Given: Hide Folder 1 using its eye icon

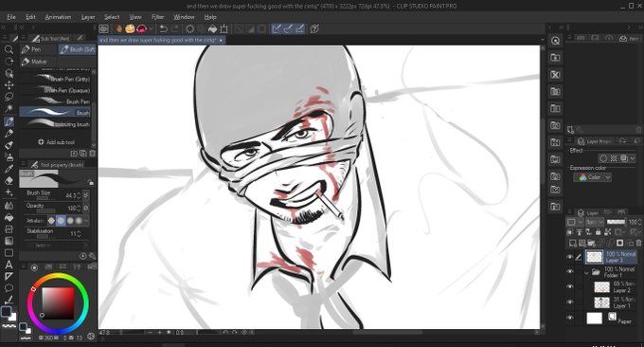Looking at the screenshot, I should [570, 272].
